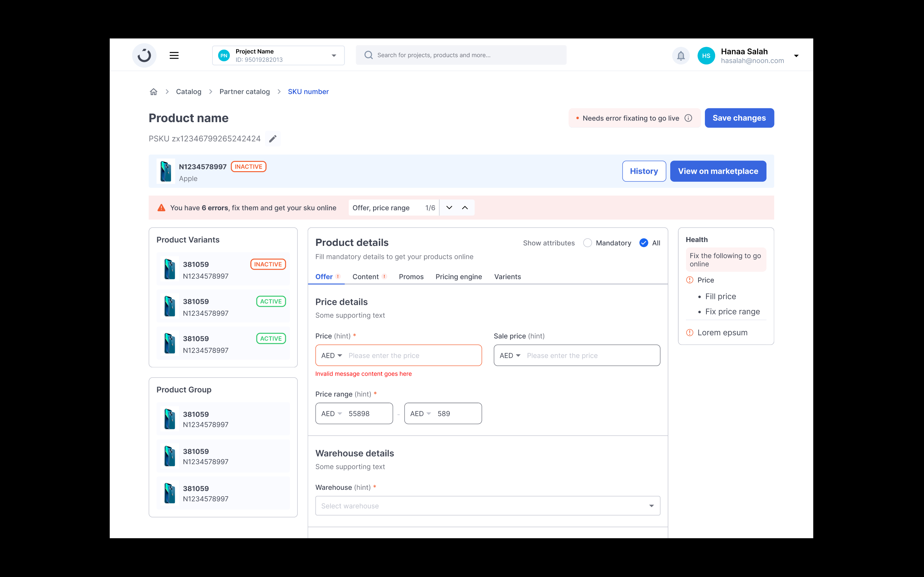Select the Mandatory attributes radio button
Image resolution: width=924 pixels, height=577 pixels.
pyautogui.click(x=587, y=243)
